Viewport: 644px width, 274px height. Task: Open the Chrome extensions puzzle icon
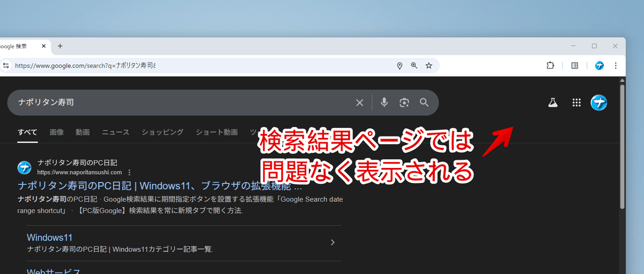click(550, 66)
